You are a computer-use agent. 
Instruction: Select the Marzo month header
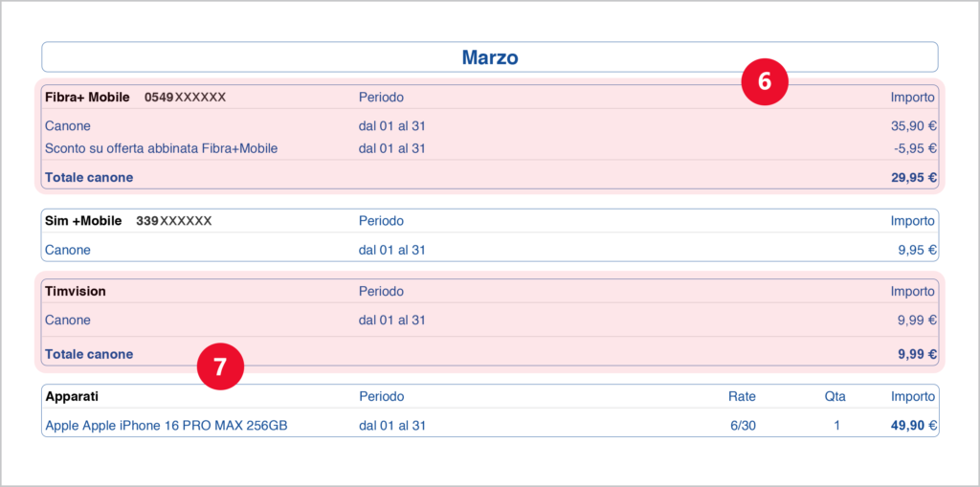tap(490, 57)
